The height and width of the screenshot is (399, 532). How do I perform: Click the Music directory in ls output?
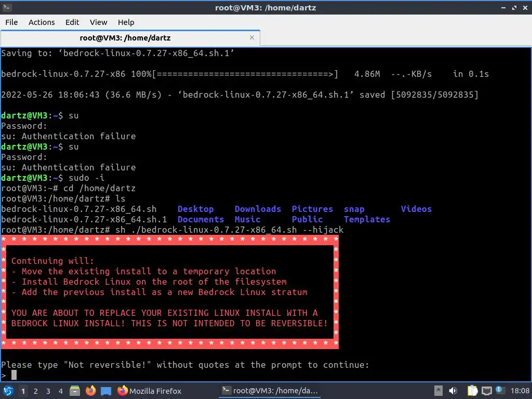(247, 220)
